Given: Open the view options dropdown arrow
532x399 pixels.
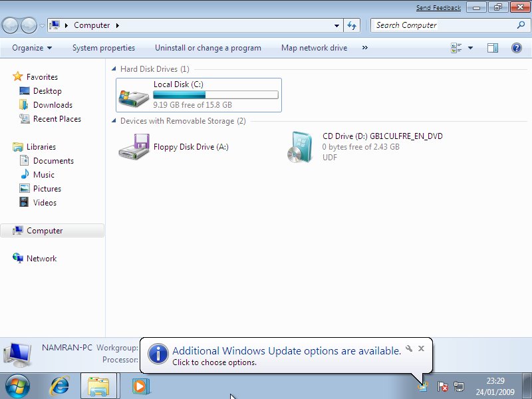Looking at the screenshot, I should (x=470, y=48).
